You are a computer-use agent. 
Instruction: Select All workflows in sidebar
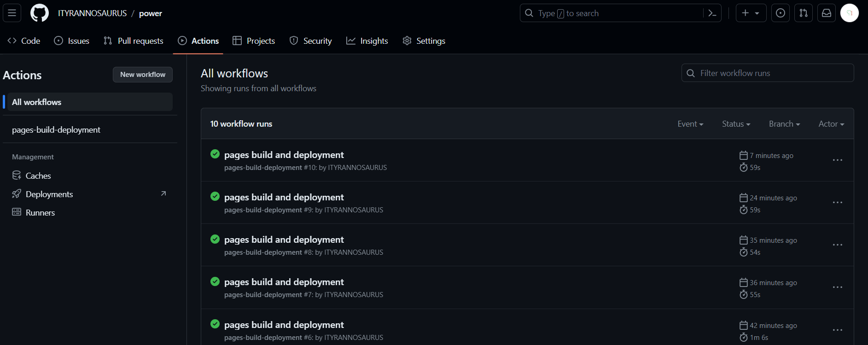click(90, 102)
